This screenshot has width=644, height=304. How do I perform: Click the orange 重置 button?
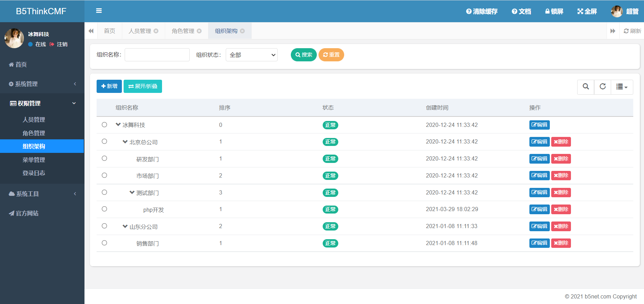[331, 55]
